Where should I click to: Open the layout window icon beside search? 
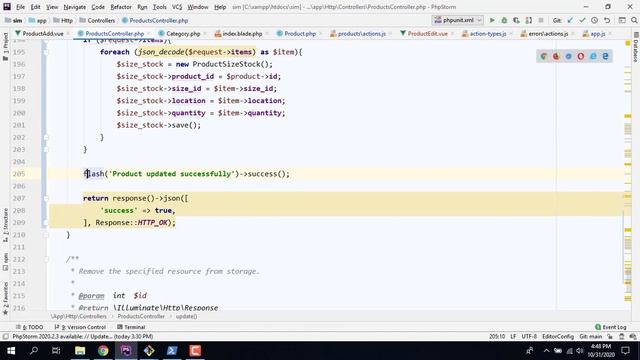coord(622,20)
